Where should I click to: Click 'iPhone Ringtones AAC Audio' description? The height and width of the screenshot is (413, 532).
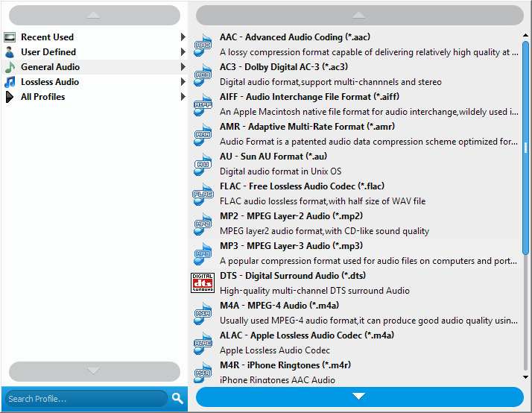pyautogui.click(x=277, y=379)
